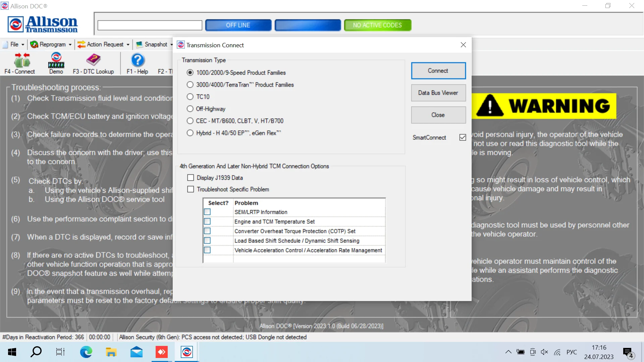Check Converter Overheat Torque Protection box
This screenshot has height=362, width=644.
[207, 231]
